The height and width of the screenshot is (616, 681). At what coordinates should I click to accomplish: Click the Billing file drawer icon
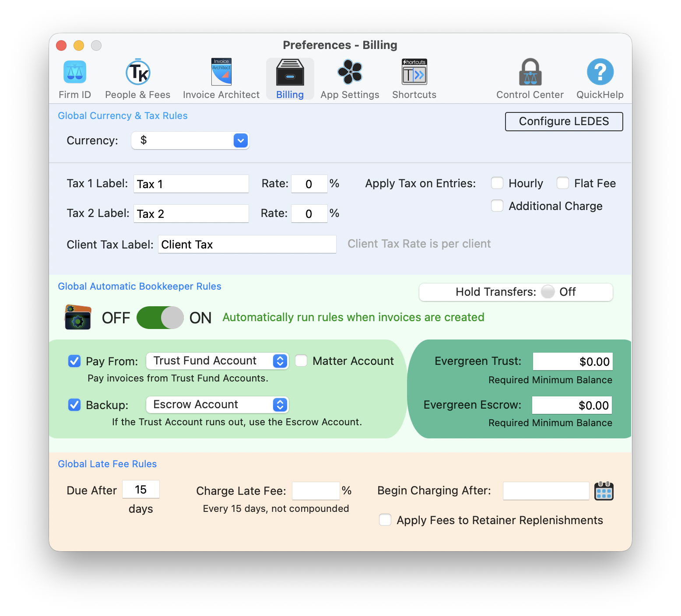click(x=290, y=72)
